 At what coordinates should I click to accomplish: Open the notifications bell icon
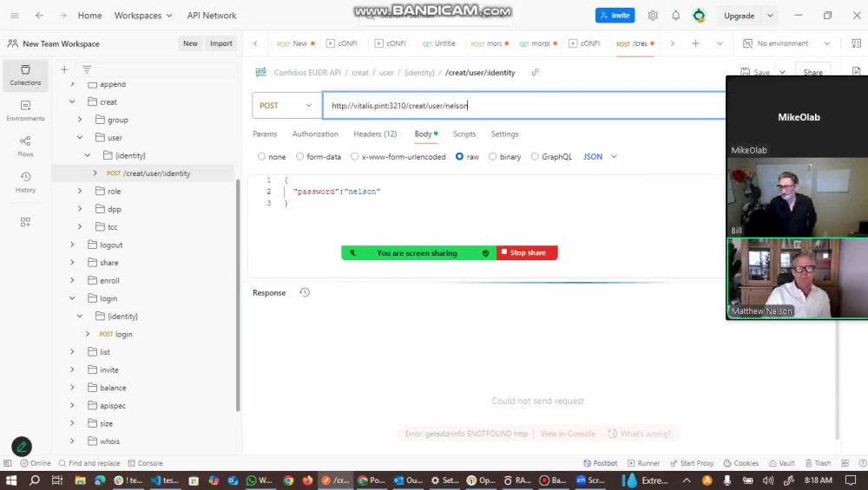(675, 16)
